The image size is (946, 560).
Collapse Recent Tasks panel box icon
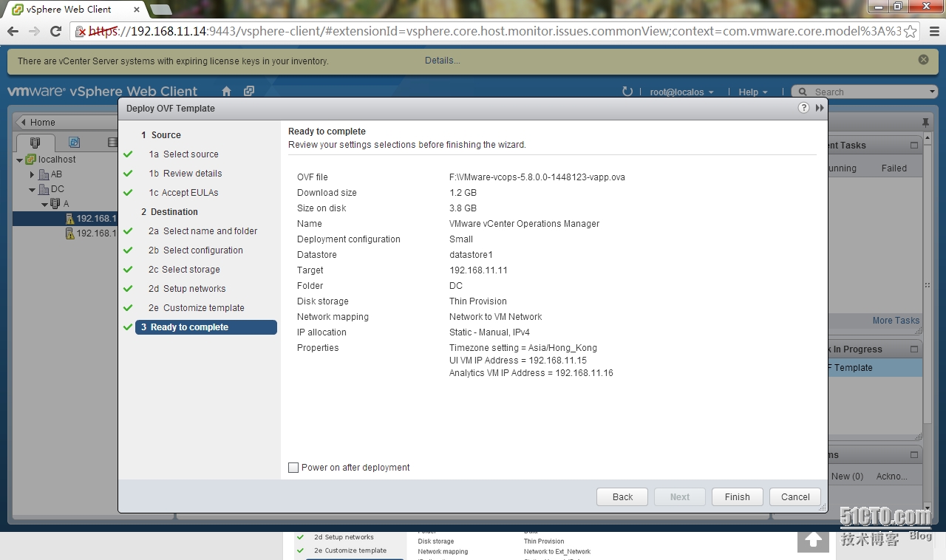point(914,146)
